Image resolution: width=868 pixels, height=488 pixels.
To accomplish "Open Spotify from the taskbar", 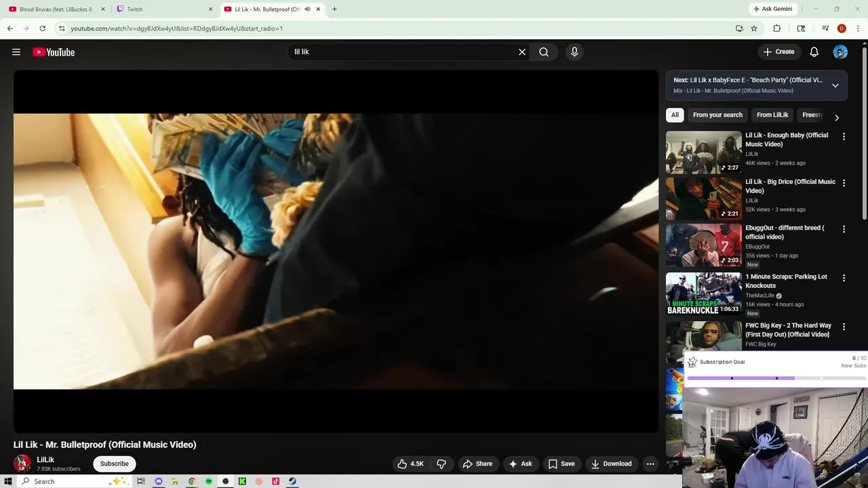I will point(209,481).
